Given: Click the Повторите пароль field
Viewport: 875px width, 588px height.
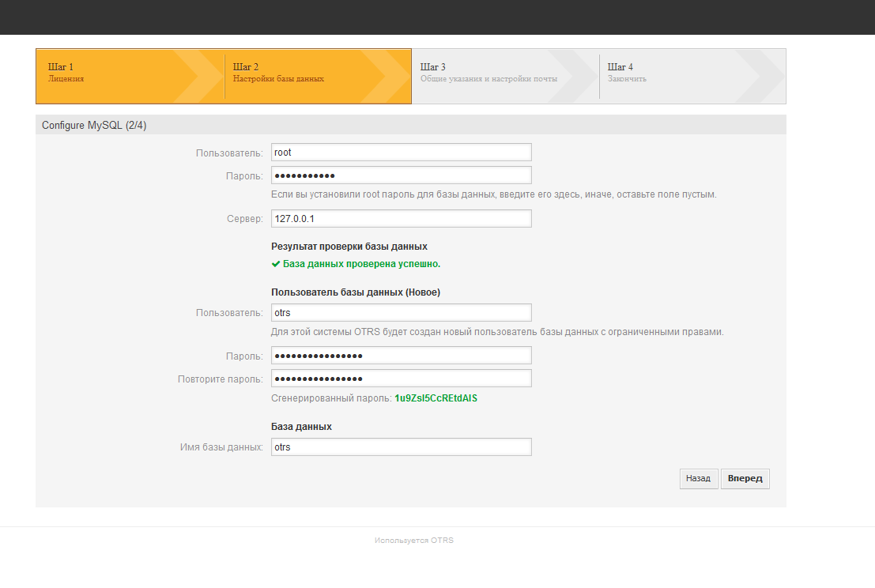Looking at the screenshot, I should (x=401, y=379).
